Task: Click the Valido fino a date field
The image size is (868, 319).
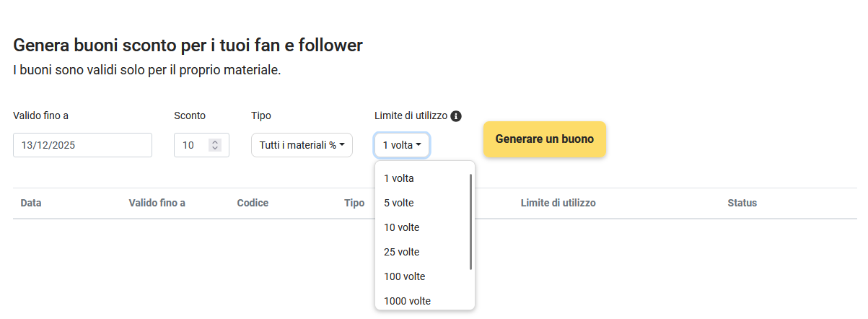Action: coord(82,145)
